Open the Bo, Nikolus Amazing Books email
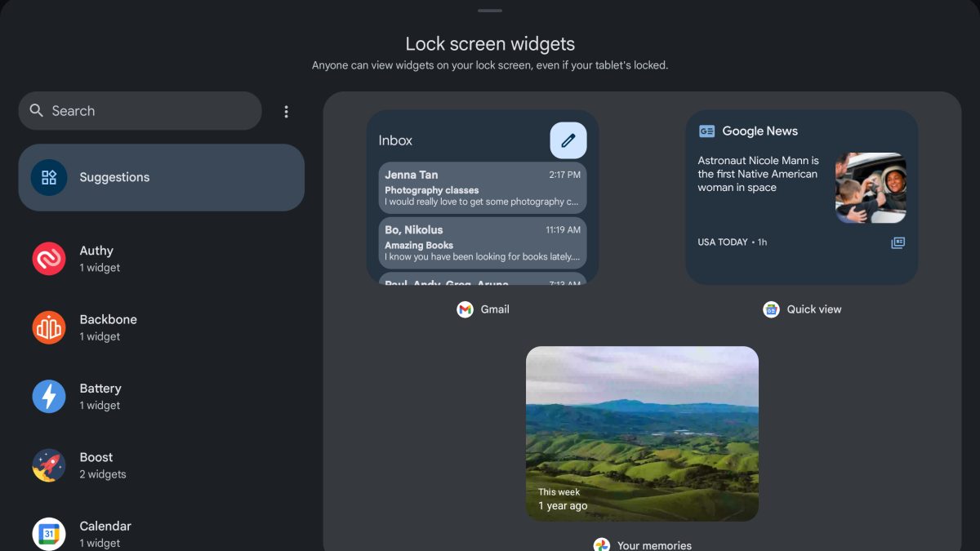This screenshot has width=980, height=551. [482, 242]
